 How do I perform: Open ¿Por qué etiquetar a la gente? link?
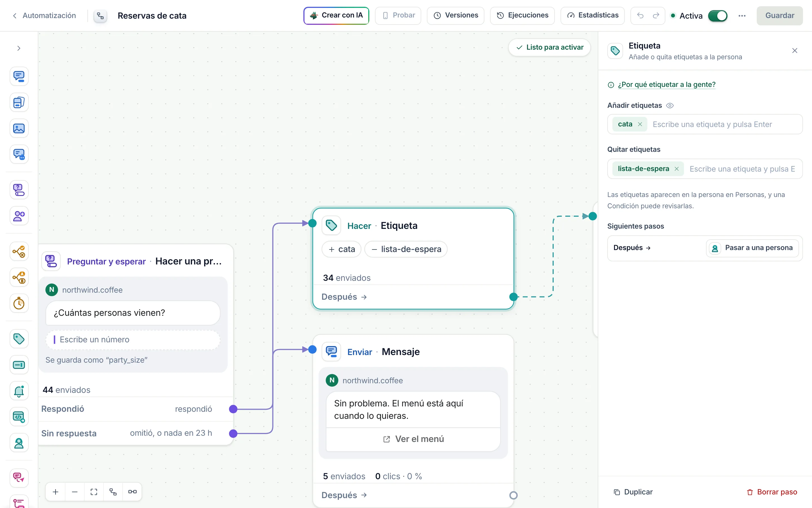point(667,85)
